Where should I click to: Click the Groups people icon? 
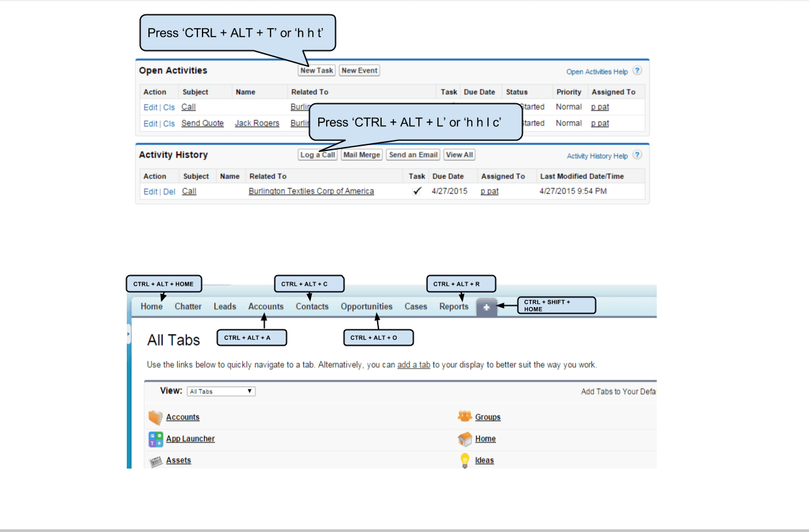[465, 416]
